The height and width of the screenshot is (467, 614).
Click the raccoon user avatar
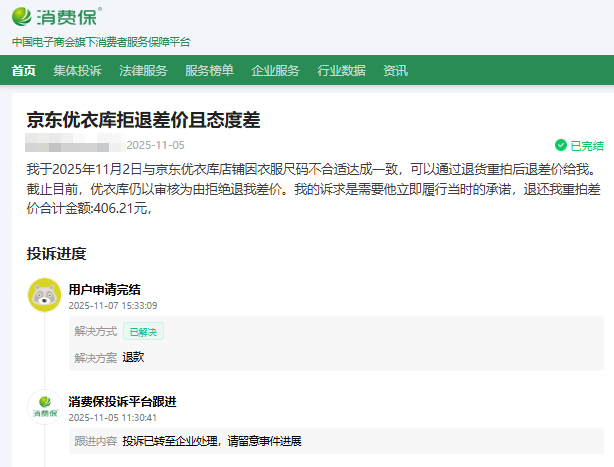pyautogui.click(x=43, y=295)
